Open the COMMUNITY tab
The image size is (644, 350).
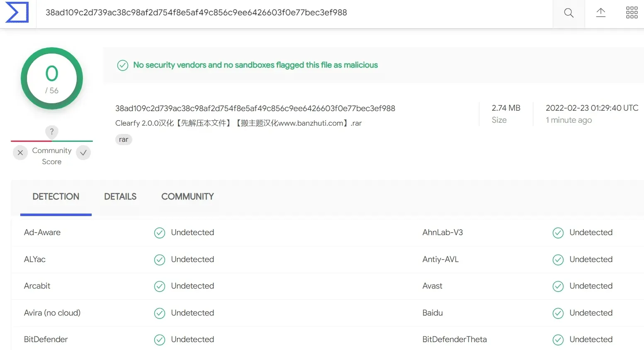(187, 197)
